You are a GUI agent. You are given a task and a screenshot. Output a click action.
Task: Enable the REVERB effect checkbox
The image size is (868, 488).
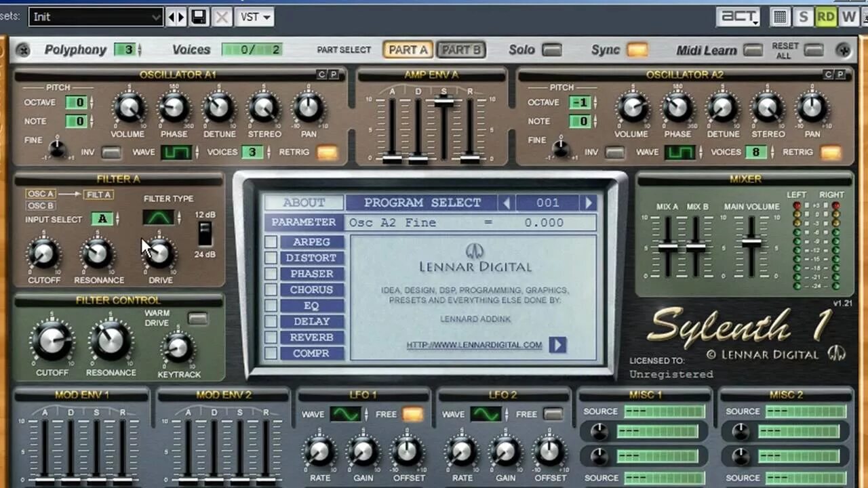click(x=271, y=338)
